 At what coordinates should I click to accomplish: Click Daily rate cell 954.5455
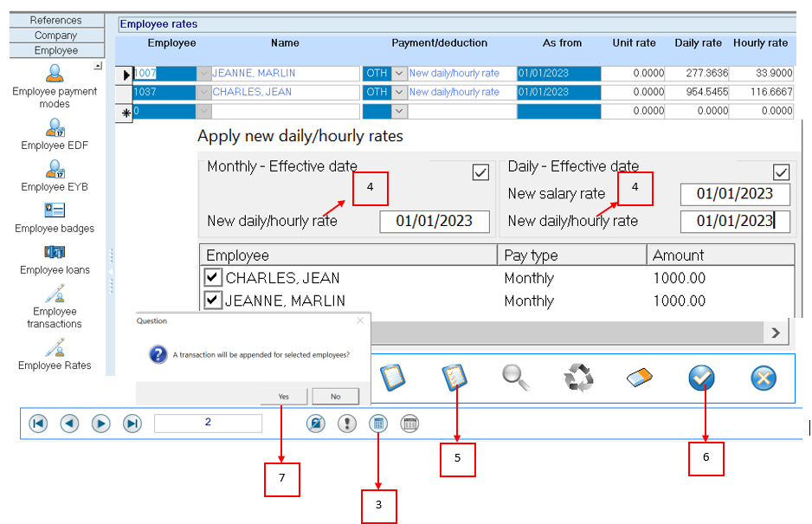tap(697, 92)
